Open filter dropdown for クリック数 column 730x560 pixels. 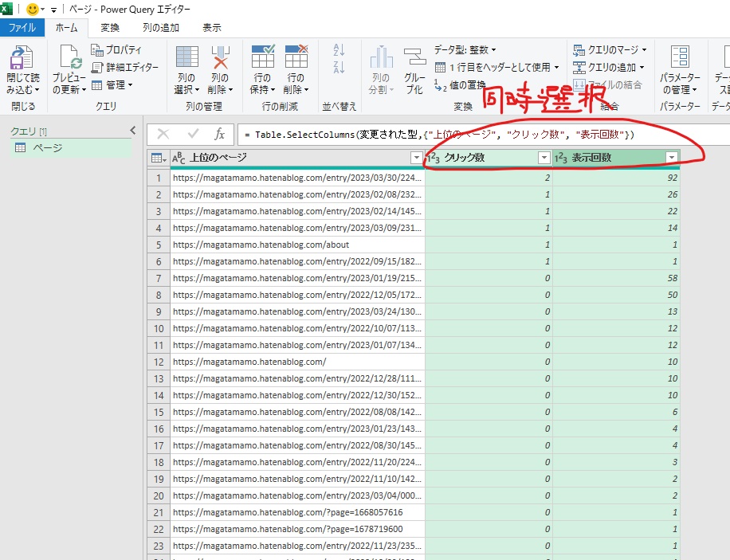click(x=544, y=158)
